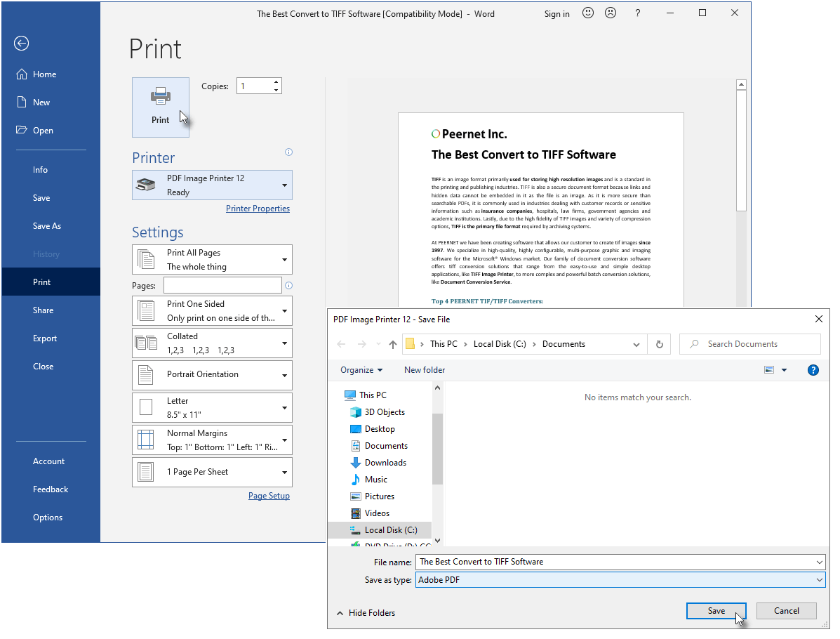Open the Info section
Image resolution: width=840 pixels, height=639 pixels.
pos(40,169)
